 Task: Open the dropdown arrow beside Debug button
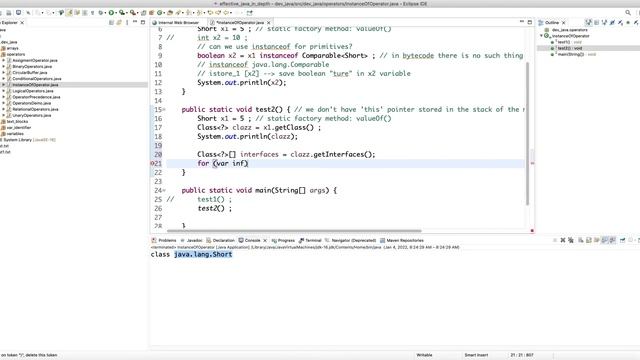(x=105, y=13)
